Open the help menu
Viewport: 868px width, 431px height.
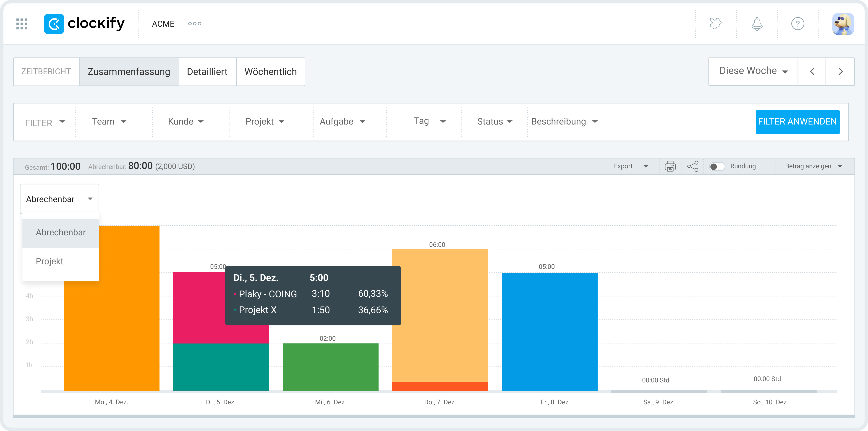point(797,23)
